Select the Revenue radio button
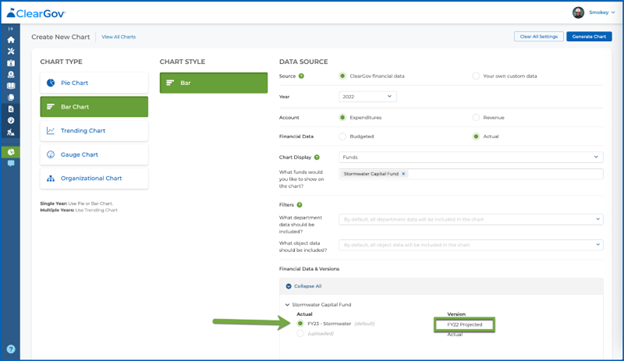 point(476,117)
